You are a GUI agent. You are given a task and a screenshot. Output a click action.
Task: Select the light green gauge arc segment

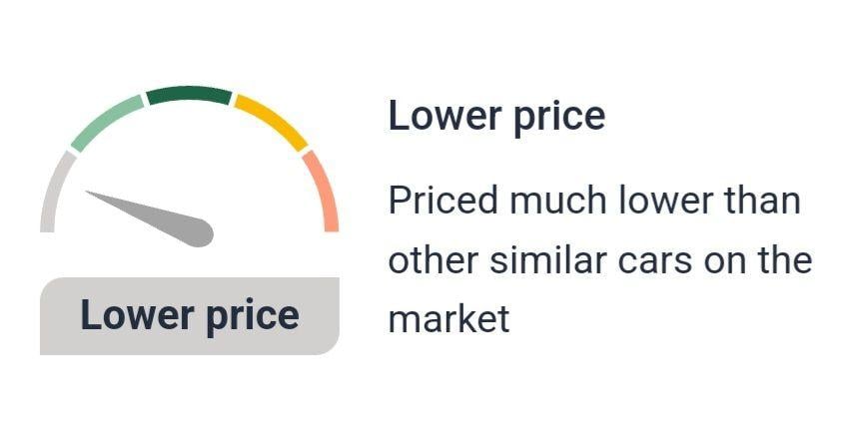point(108,122)
